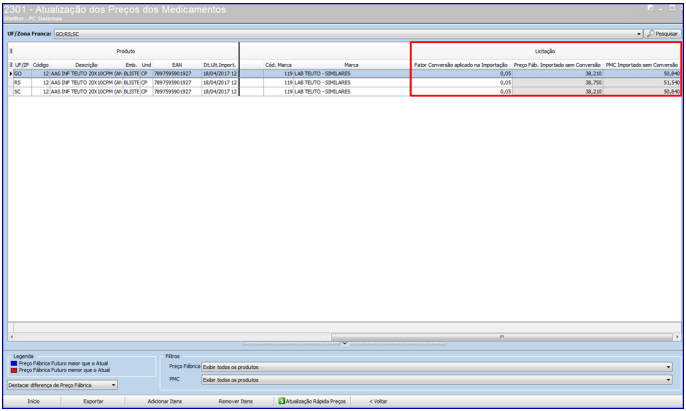
Task: Click the EAN 7897595901927 in the SC row
Action: (177, 91)
